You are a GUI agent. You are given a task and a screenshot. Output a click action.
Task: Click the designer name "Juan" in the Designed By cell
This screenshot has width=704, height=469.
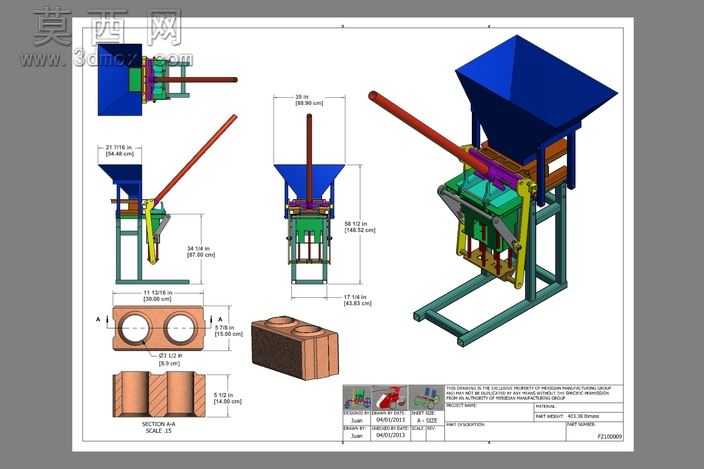click(357, 421)
